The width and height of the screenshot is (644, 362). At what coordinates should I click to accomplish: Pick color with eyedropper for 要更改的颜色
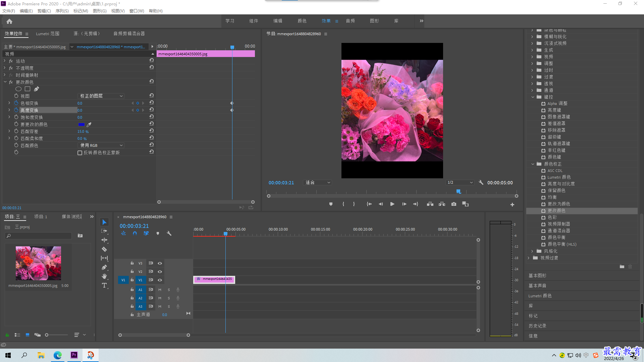(89, 124)
